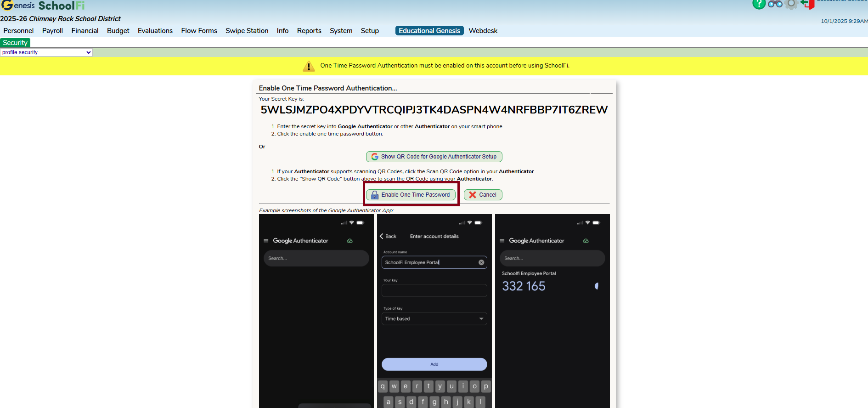Viewport: 868px width, 408px height.
Task: Click the binoculars search icon
Action: click(775, 4)
